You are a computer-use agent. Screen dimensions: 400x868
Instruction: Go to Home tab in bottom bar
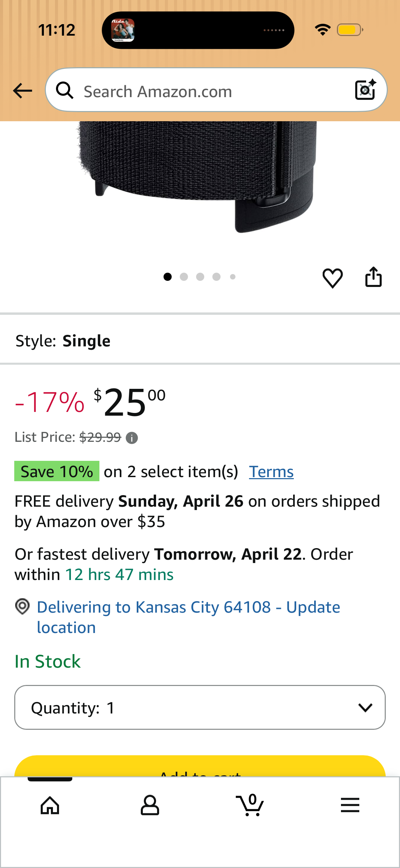50,805
